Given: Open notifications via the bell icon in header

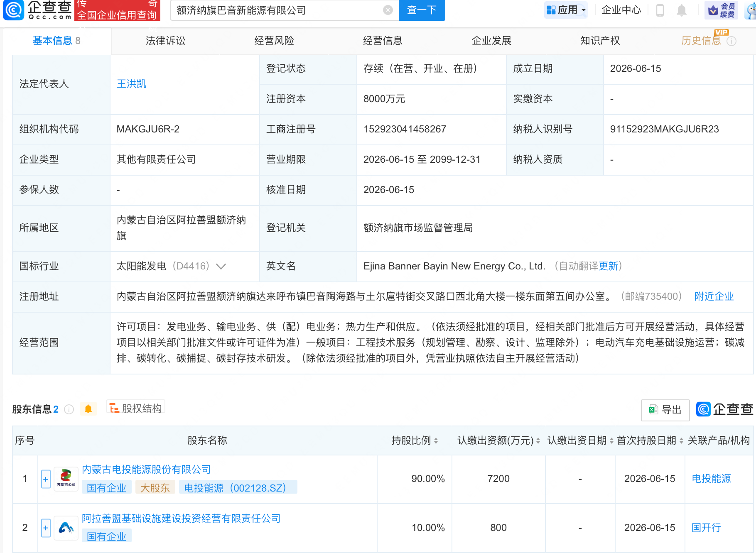Looking at the screenshot, I should (x=681, y=10).
